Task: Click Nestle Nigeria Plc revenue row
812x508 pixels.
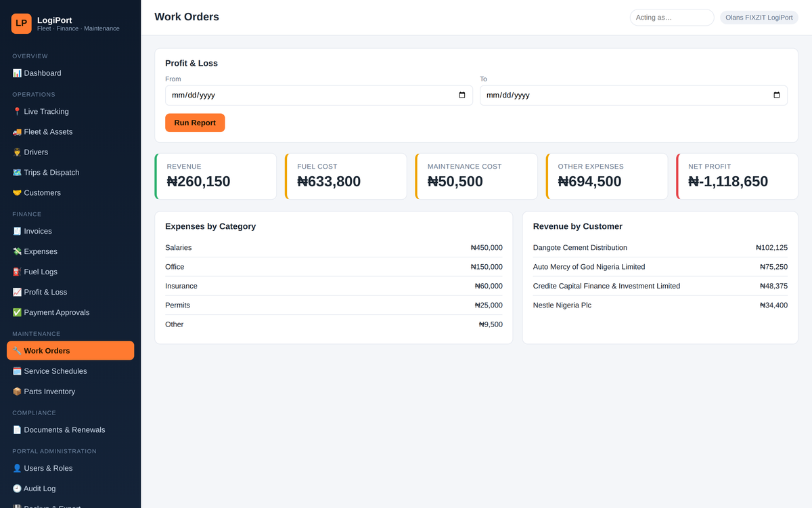Action: [x=660, y=305]
